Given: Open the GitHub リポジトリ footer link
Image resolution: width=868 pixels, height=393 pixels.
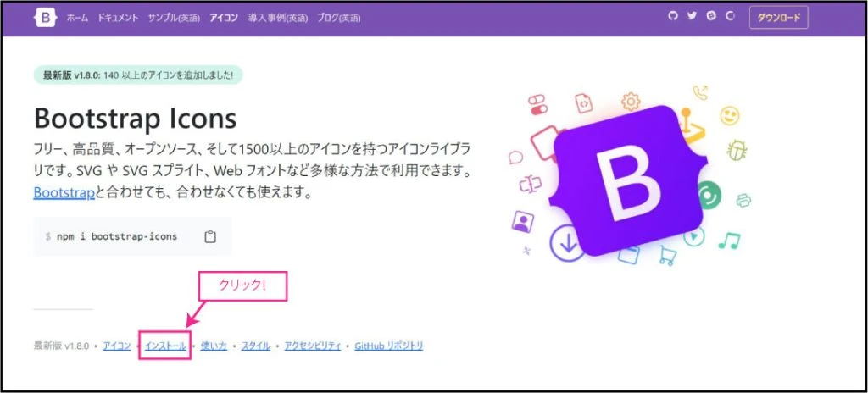Looking at the screenshot, I should tap(388, 346).
